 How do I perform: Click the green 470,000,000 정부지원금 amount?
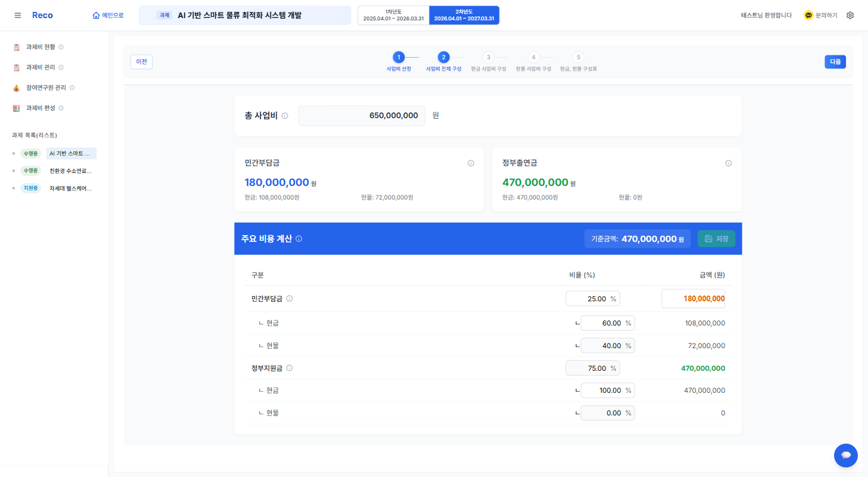(703, 368)
